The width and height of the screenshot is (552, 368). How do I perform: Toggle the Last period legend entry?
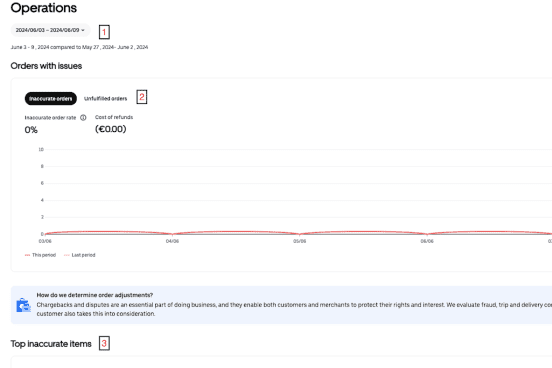pyautogui.click(x=80, y=255)
